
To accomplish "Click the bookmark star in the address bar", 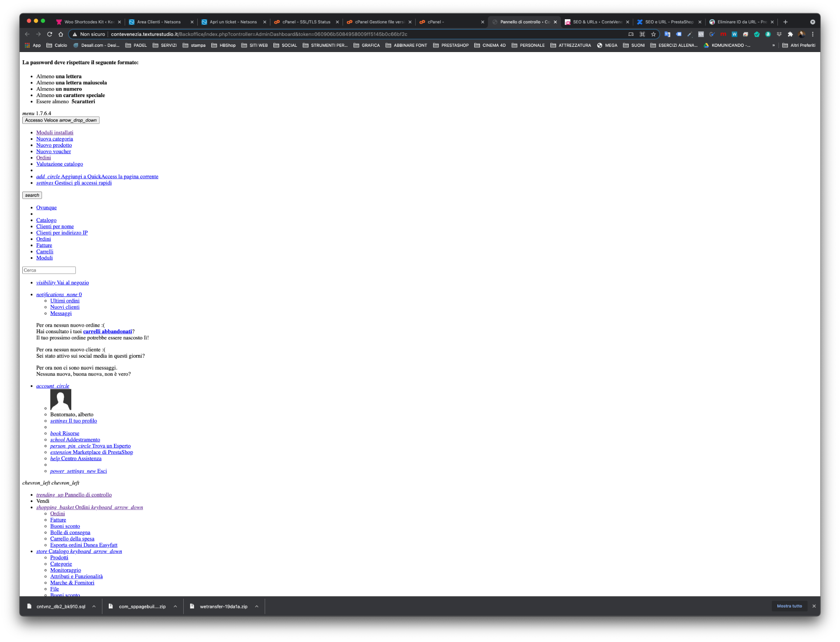I will pos(653,34).
